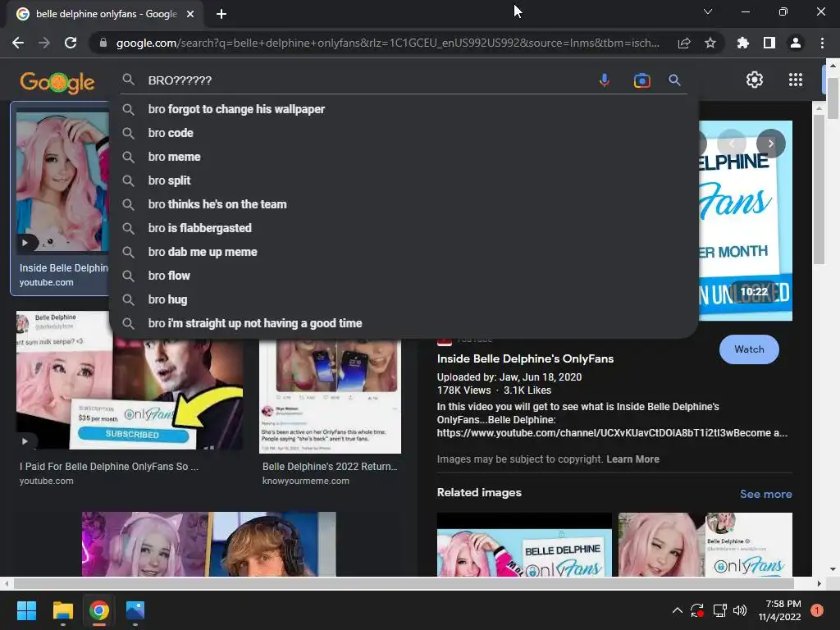Share this page from the address bar
Image resolution: width=840 pixels, height=630 pixels.
click(x=684, y=43)
